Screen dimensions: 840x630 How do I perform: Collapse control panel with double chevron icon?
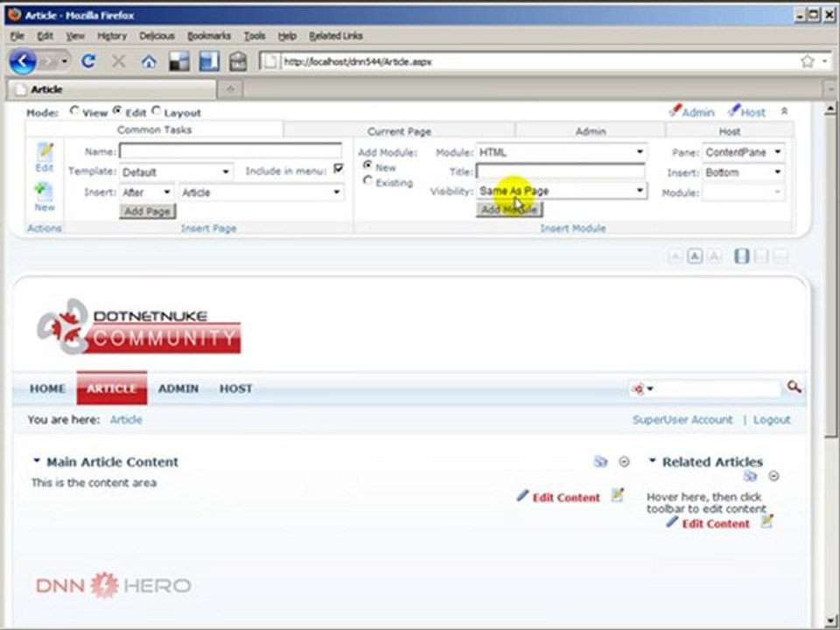[x=784, y=111]
